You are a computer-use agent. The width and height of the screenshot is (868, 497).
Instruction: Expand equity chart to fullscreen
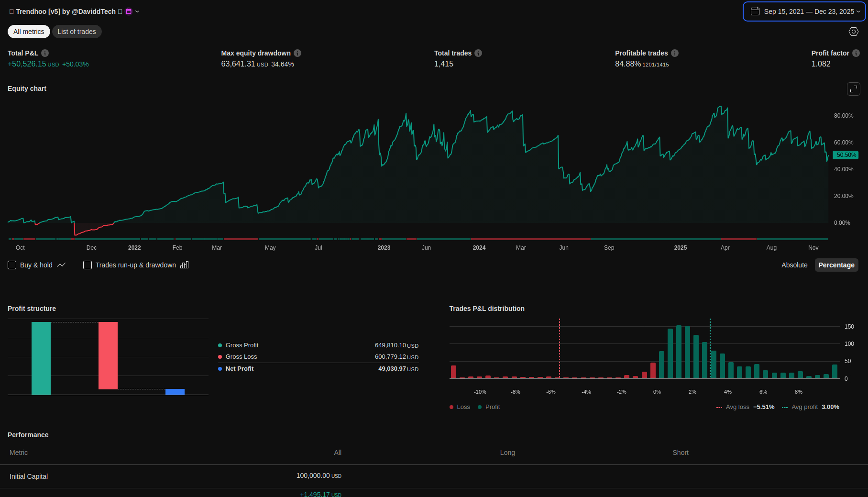[x=854, y=89]
